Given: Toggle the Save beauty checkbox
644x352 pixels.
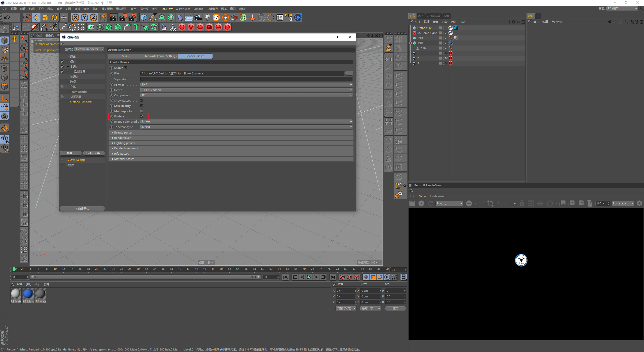Looking at the screenshot, I should [142, 106].
